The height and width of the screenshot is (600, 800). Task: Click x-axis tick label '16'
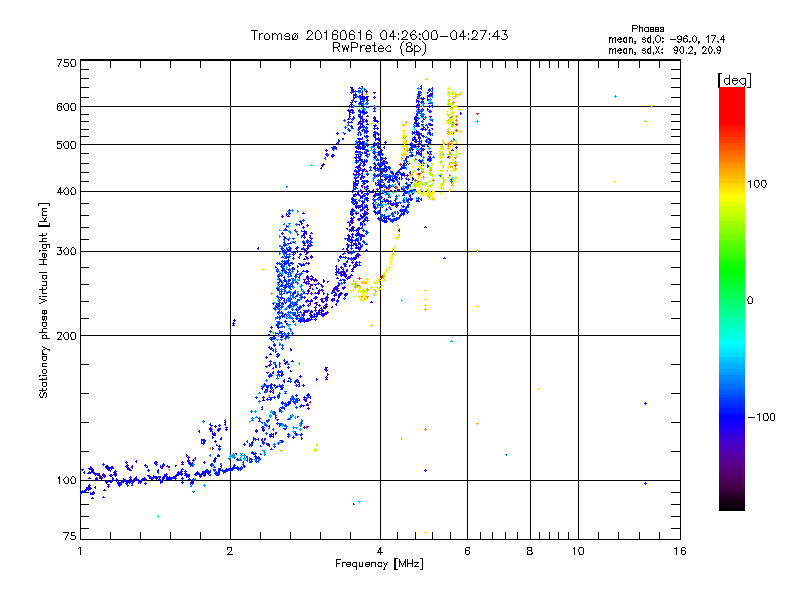point(680,551)
